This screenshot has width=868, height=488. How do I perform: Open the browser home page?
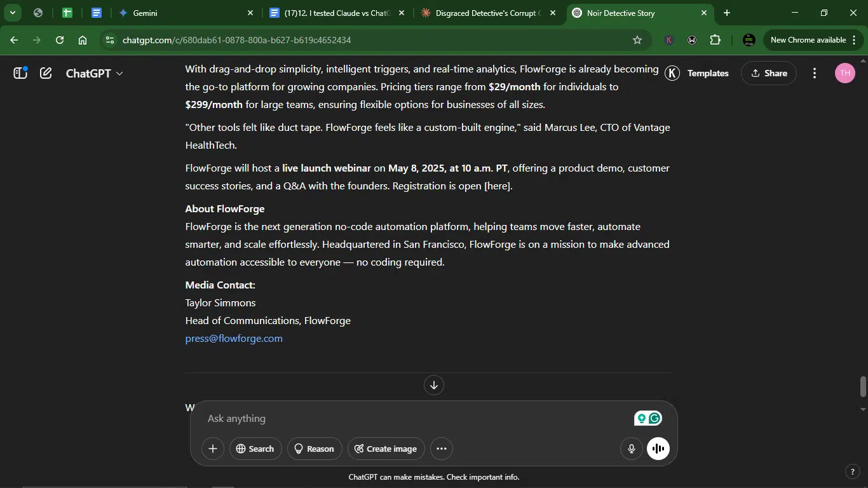tap(83, 40)
